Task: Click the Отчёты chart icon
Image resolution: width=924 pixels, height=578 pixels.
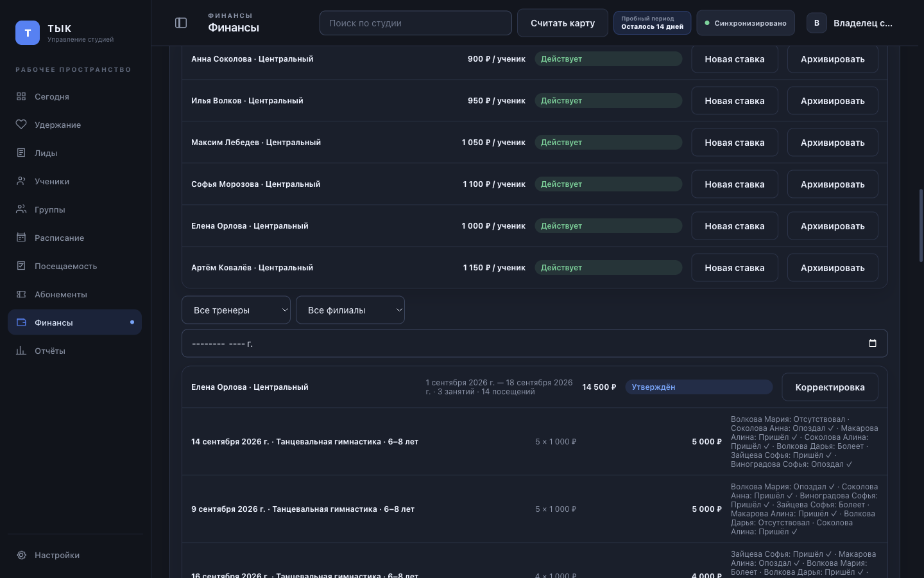Action: click(21, 351)
